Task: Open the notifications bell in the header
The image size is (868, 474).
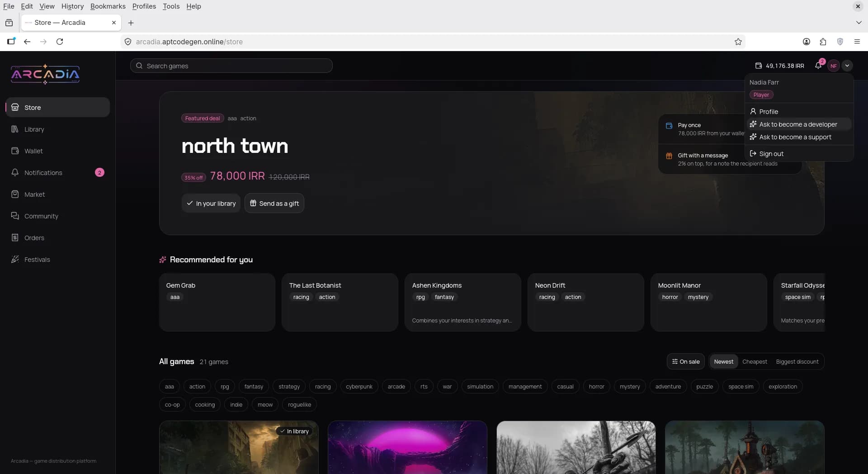Action: point(818,66)
